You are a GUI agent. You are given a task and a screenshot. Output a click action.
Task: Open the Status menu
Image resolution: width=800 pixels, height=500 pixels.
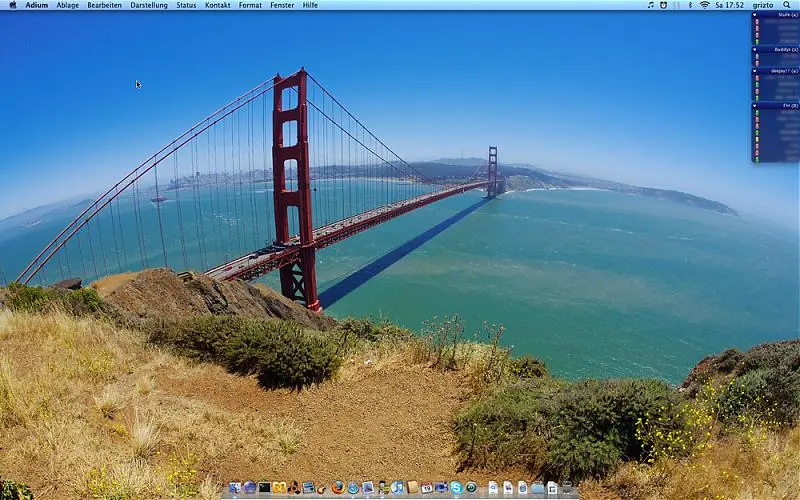coord(186,5)
